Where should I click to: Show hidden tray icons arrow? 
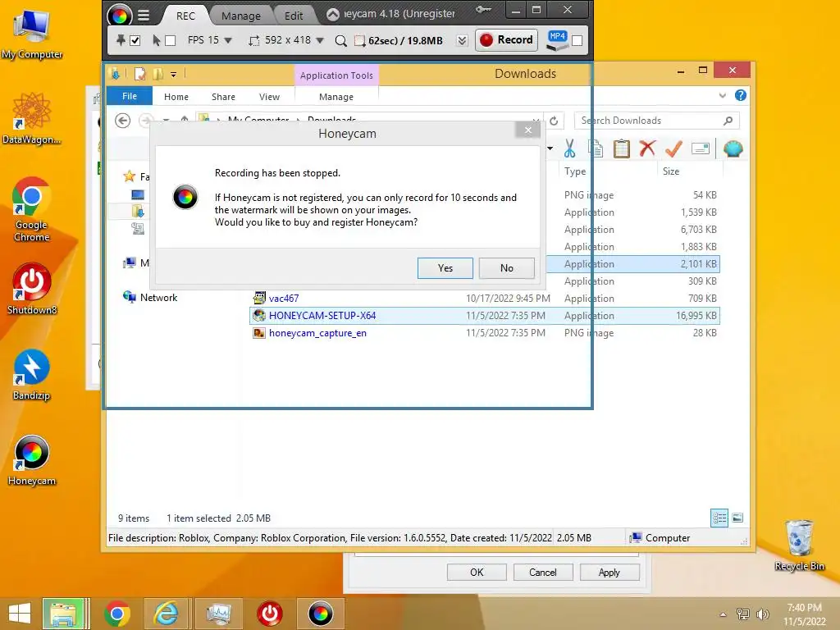[x=723, y=614]
